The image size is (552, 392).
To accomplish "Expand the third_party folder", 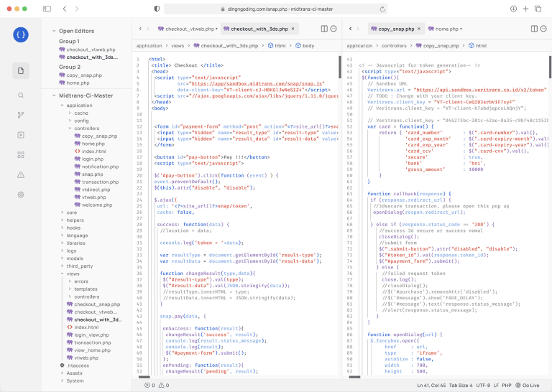I will 62,266.
